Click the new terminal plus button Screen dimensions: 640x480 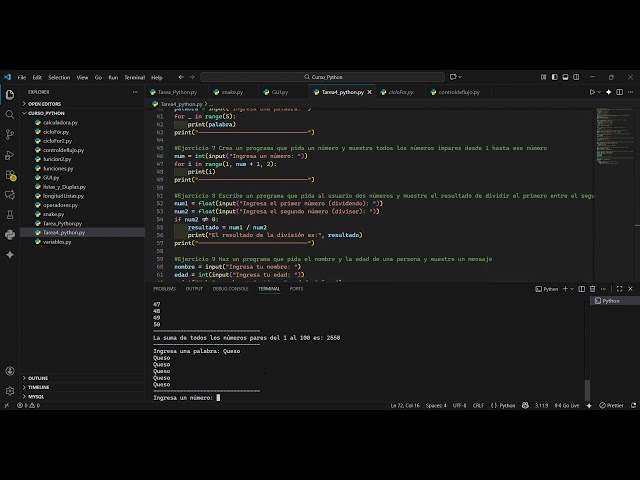point(565,289)
